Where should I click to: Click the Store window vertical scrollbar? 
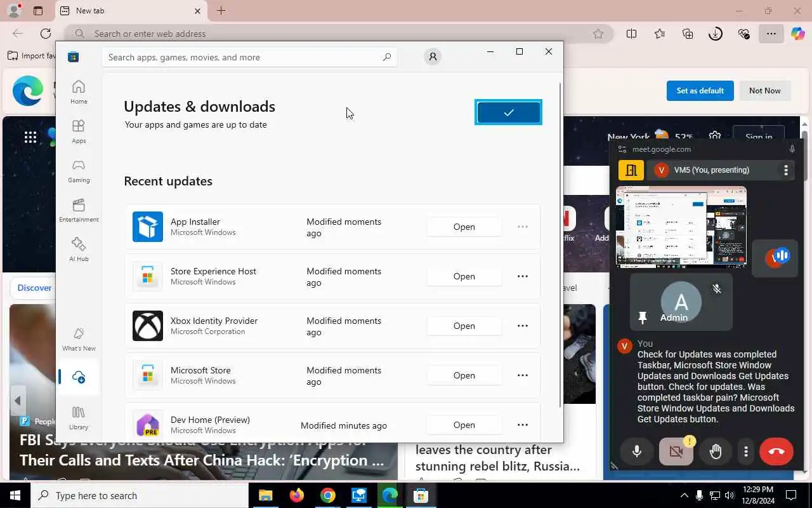coord(560,244)
